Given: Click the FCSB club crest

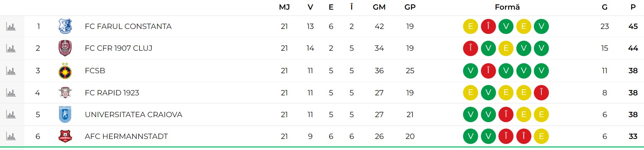Looking at the screenshot, I should coord(65,71).
